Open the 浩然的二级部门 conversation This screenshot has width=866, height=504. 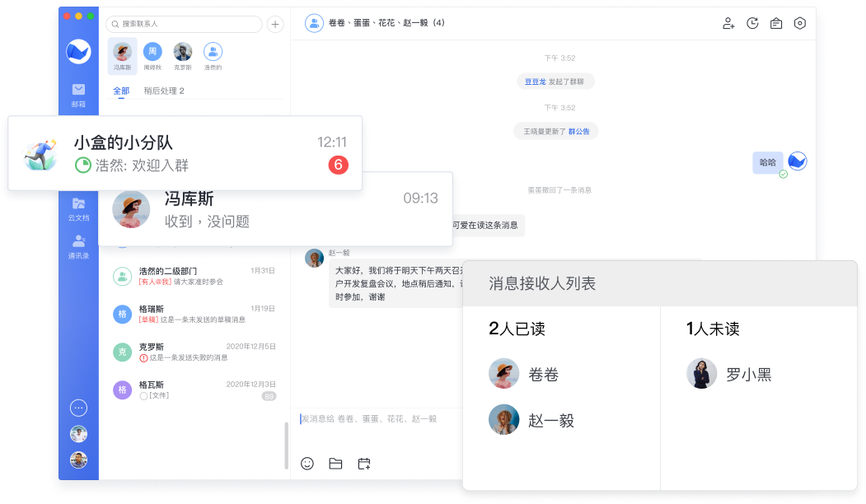[194, 276]
